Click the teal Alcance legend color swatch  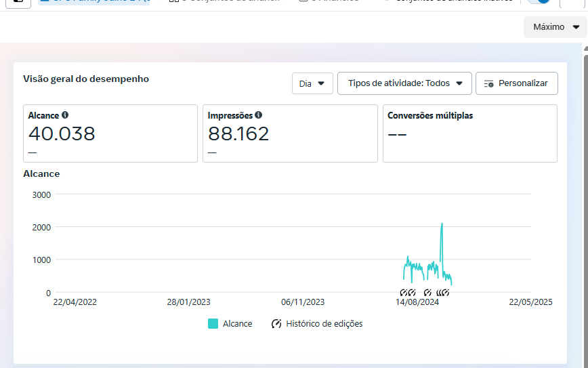213,324
